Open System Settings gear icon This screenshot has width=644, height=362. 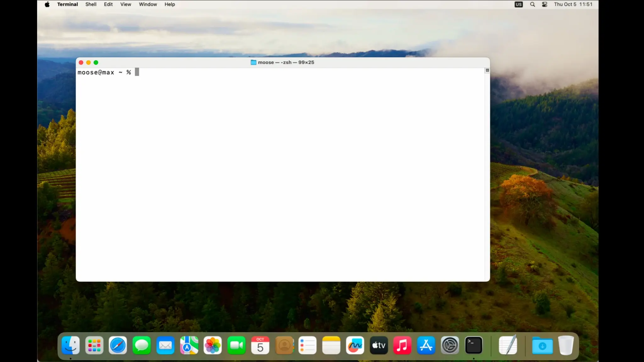[x=450, y=345]
